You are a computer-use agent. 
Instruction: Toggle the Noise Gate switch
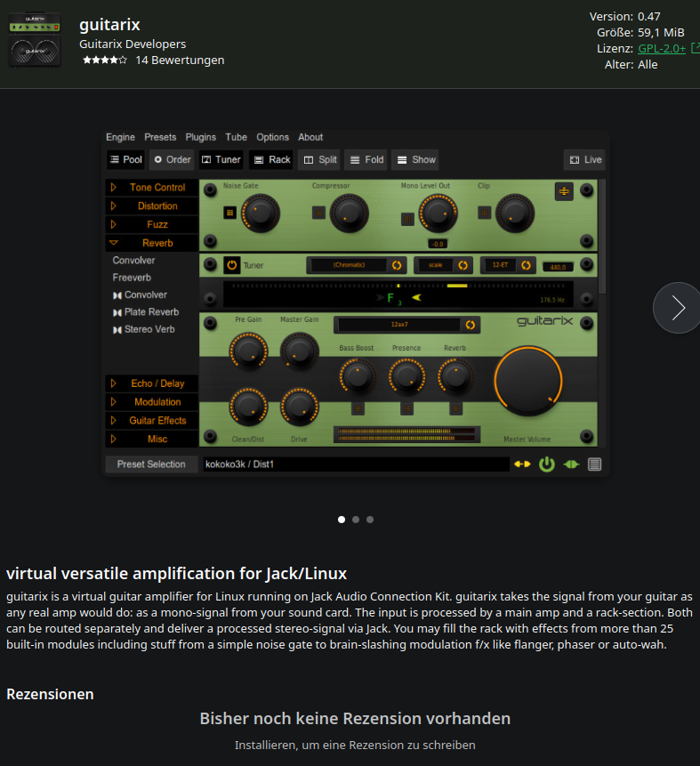point(230,213)
